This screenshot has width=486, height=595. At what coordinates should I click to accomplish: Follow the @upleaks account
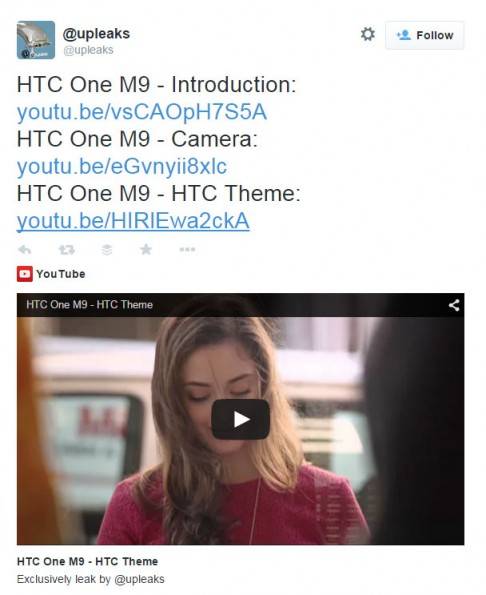425,35
